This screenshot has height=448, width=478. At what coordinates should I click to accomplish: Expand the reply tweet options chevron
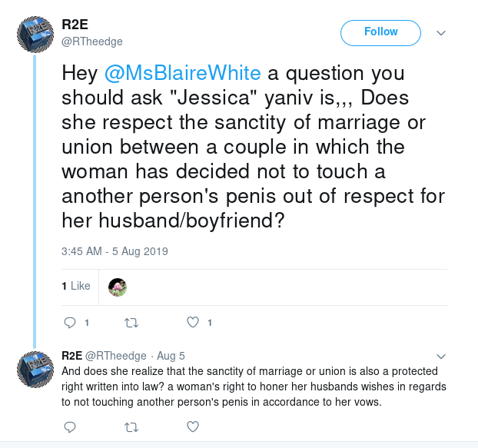441,357
